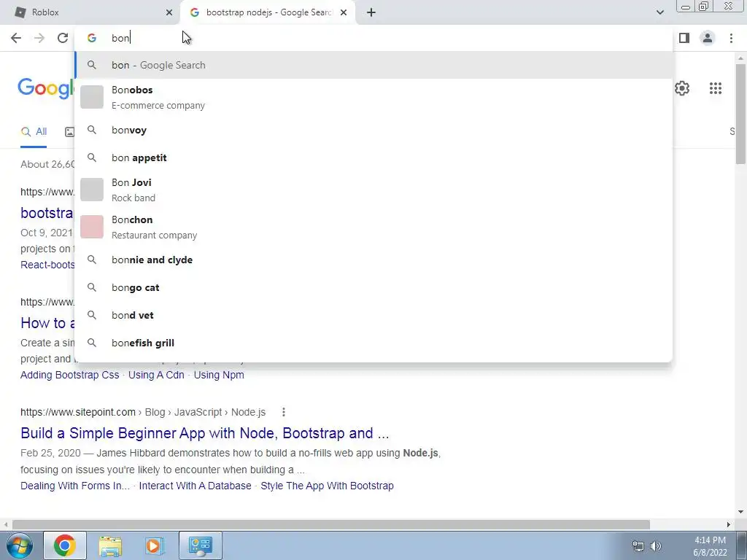Select the 'bonnie and clyde' suggestion
This screenshot has height=560, width=747.
[373, 260]
